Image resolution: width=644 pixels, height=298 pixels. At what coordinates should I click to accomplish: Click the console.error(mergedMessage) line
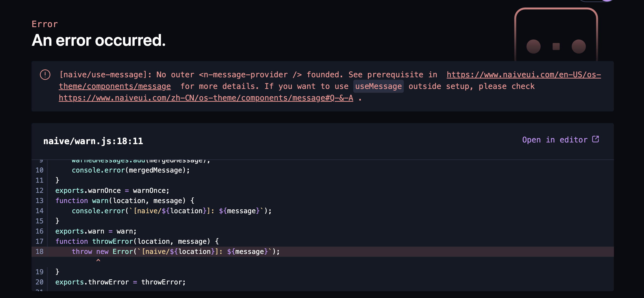(131, 170)
